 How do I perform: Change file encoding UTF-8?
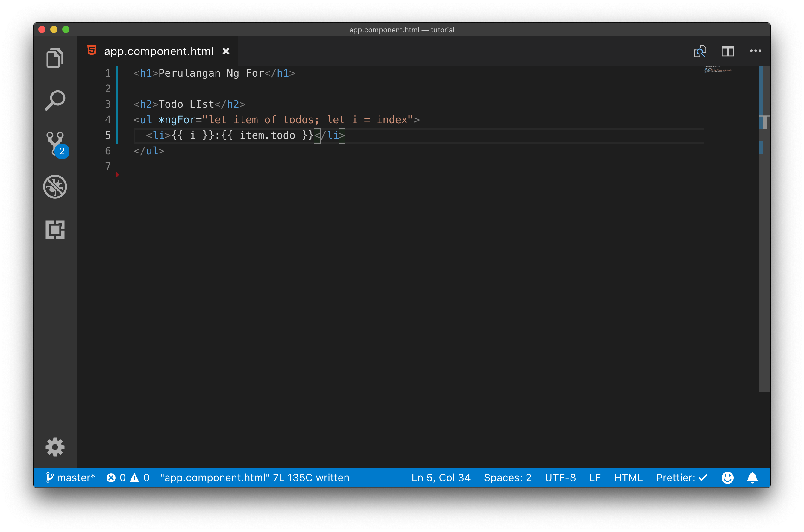coord(560,478)
